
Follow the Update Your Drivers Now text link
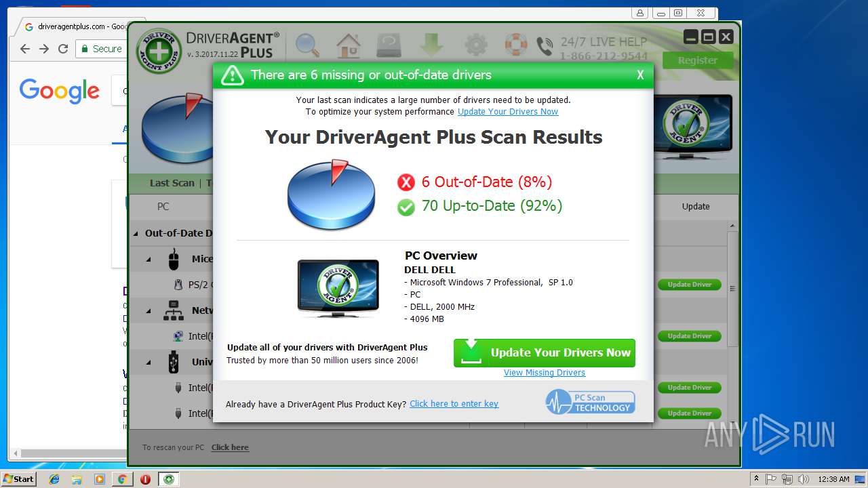click(x=508, y=112)
